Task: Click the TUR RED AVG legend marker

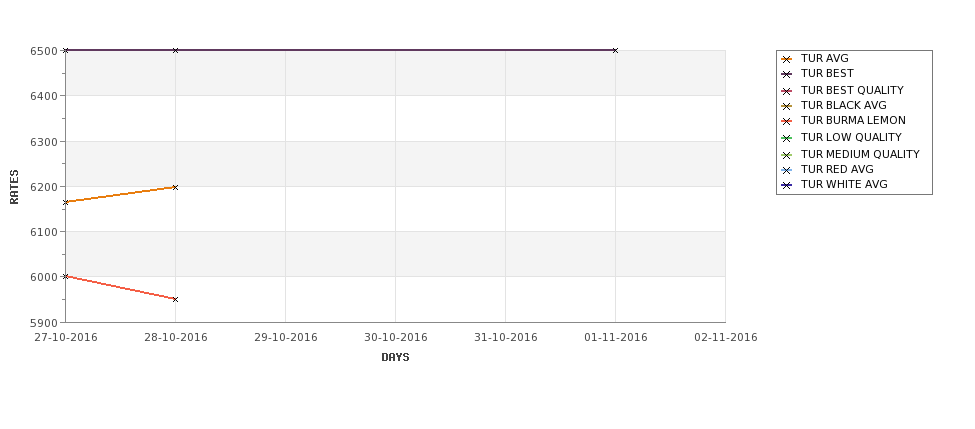Action: coord(787,170)
